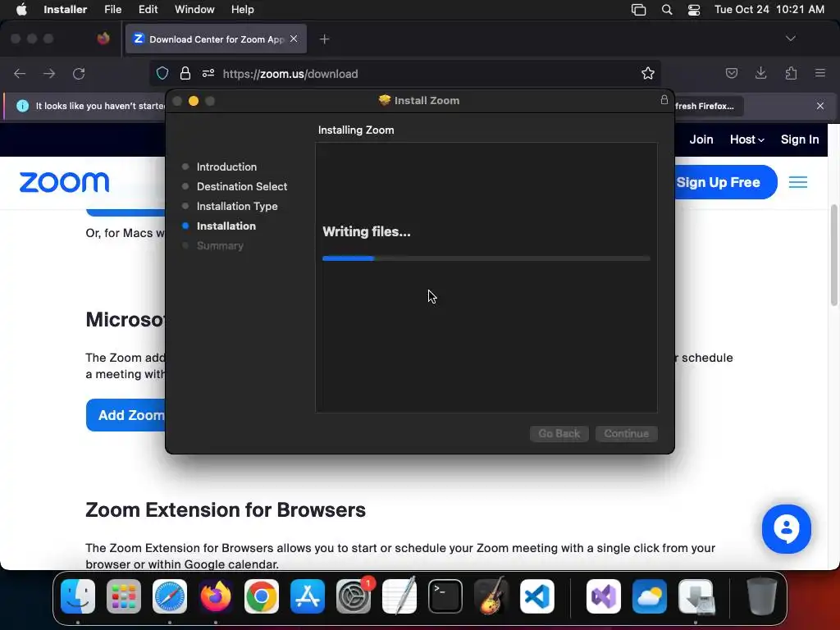Expand the Host dropdown on Zoom site
The width and height of the screenshot is (840, 630).
pyautogui.click(x=746, y=139)
